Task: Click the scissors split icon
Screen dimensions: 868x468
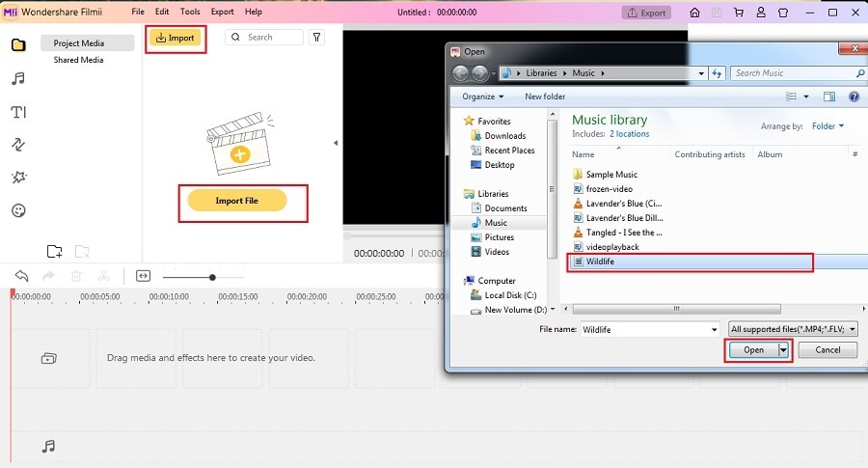Action: [103, 276]
